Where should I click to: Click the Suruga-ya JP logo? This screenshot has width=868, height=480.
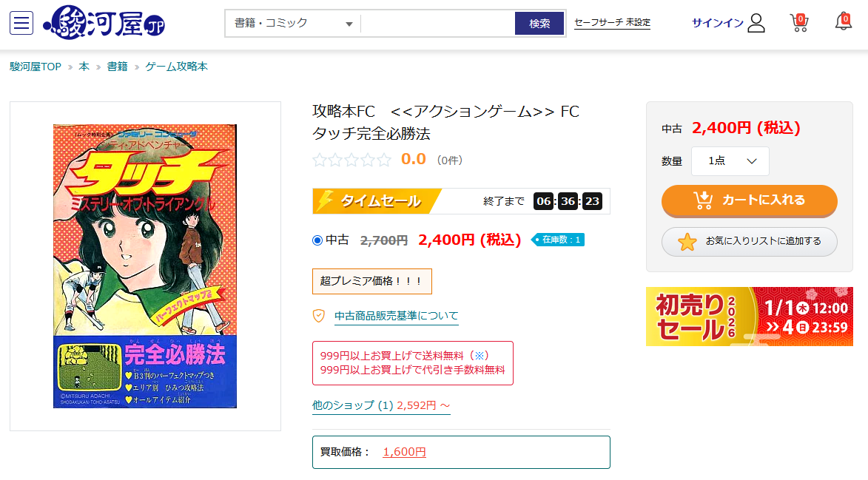point(104,23)
